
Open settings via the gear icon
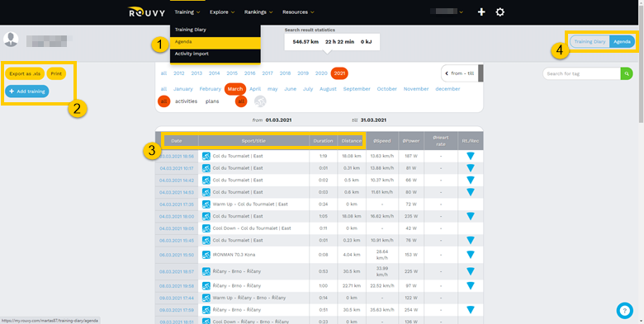(x=500, y=12)
